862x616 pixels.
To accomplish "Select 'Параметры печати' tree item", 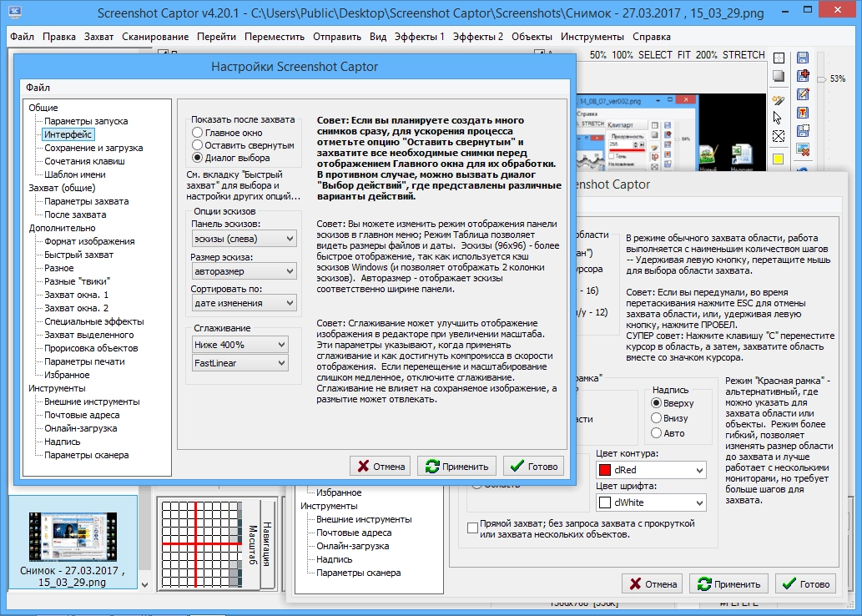I will point(84,361).
